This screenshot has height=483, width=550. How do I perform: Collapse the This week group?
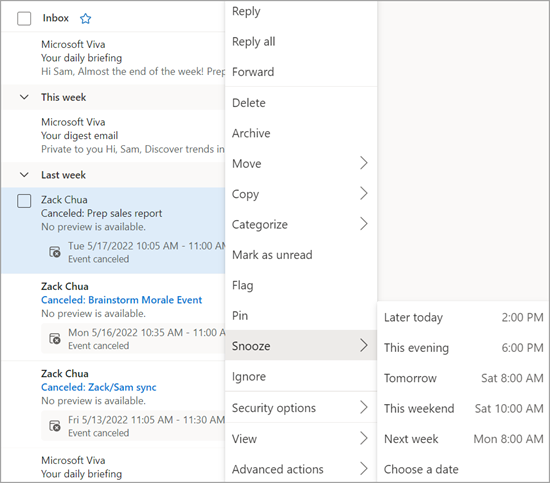24,97
